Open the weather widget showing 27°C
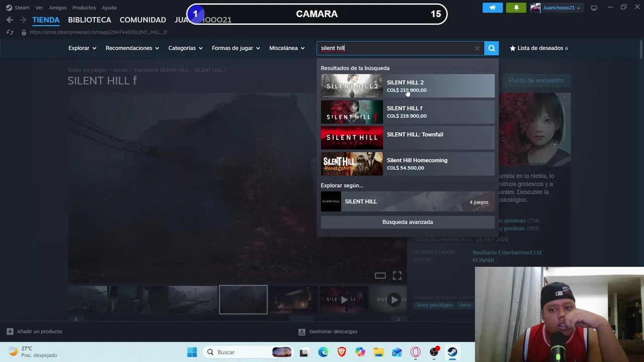Image resolution: width=644 pixels, height=362 pixels. 33,352
